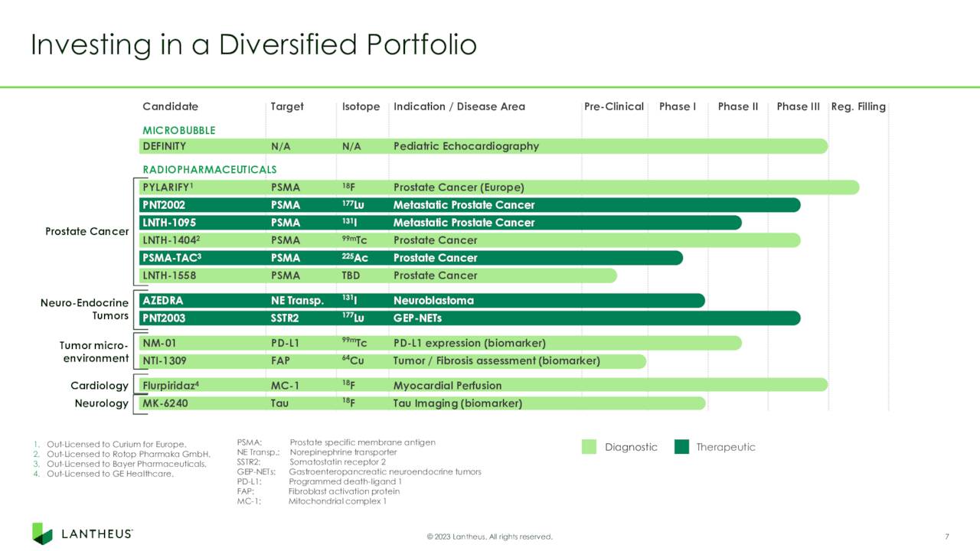Click footnote 'Out-Licensed to Curium for Europe.'
This screenshot has width=980, height=551.
coord(116,444)
